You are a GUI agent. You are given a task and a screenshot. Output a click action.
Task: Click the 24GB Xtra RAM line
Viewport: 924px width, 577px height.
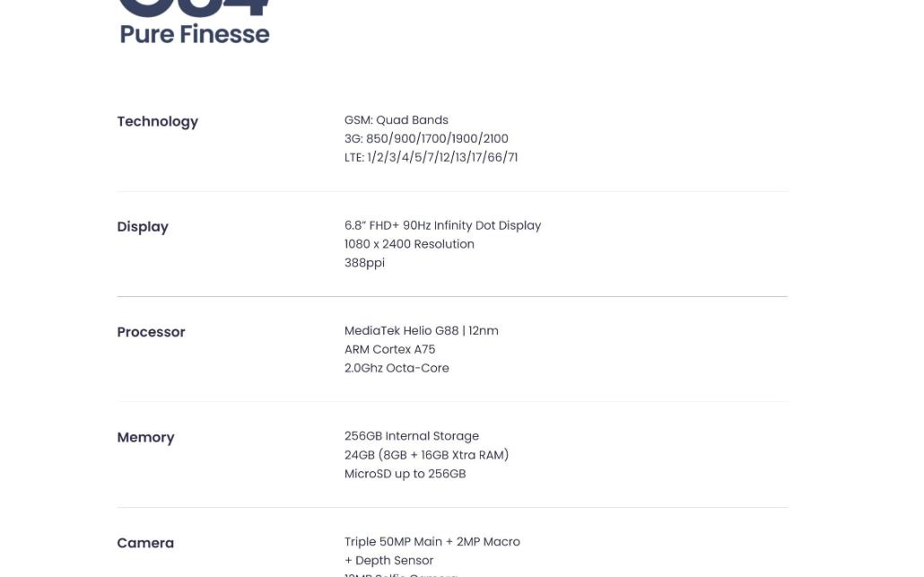(x=426, y=455)
